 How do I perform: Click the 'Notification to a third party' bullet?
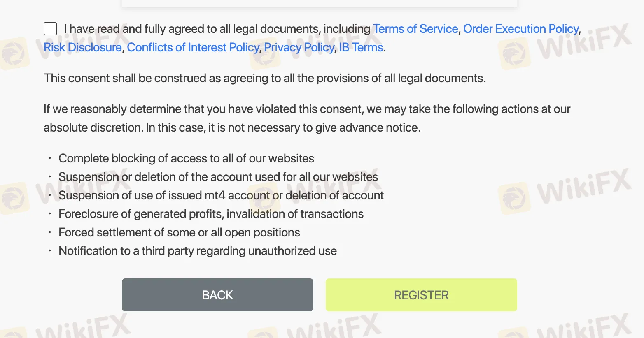(x=198, y=251)
